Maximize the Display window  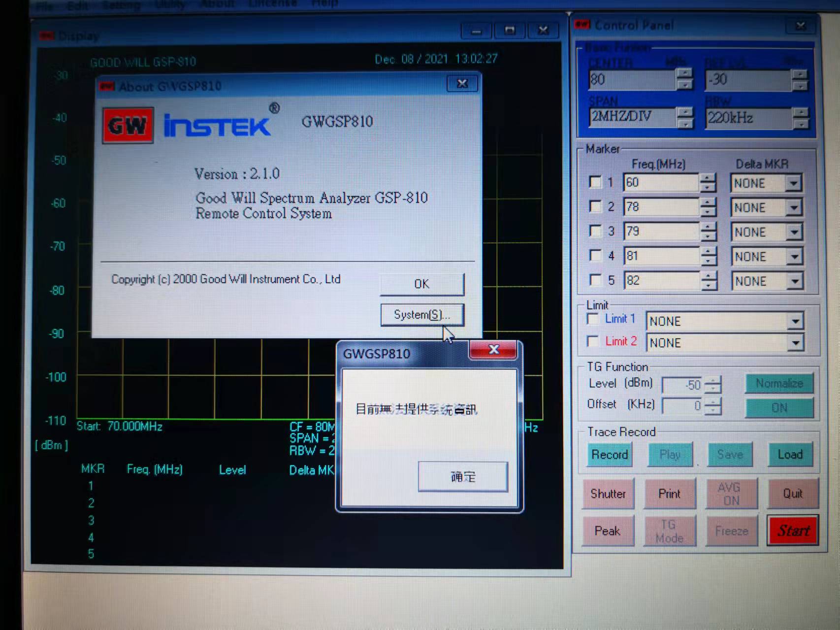[510, 31]
